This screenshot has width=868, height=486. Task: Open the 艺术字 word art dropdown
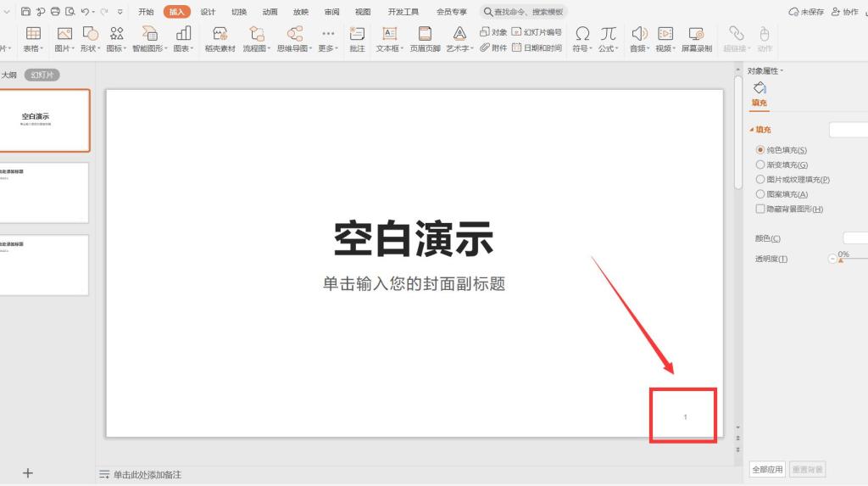click(459, 34)
